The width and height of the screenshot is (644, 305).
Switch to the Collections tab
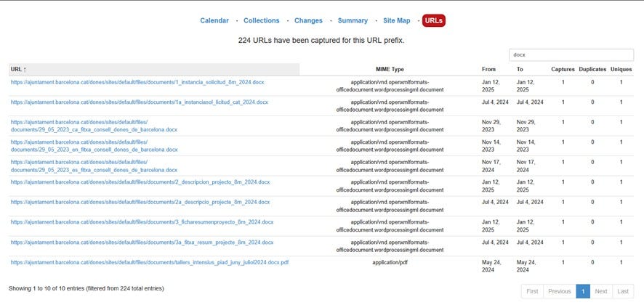[261, 20]
